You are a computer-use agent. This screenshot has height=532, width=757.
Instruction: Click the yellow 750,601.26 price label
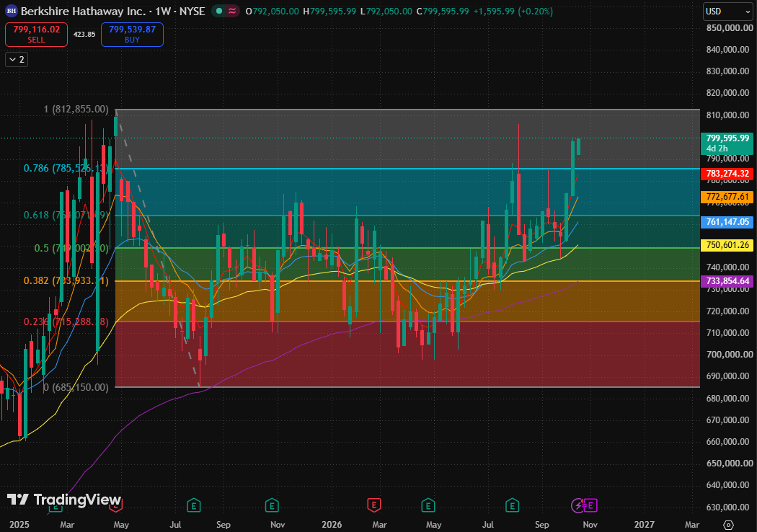(x=727, y=245)
